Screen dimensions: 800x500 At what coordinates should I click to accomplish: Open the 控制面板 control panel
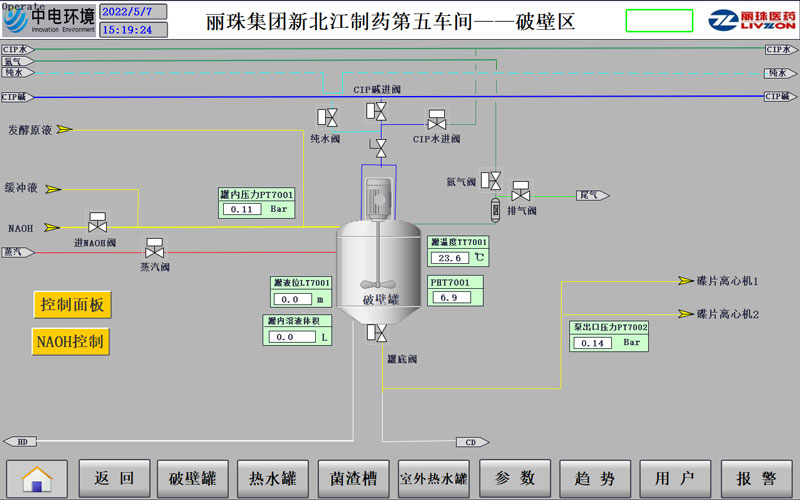pyautogui.click(x=71, y=305)
